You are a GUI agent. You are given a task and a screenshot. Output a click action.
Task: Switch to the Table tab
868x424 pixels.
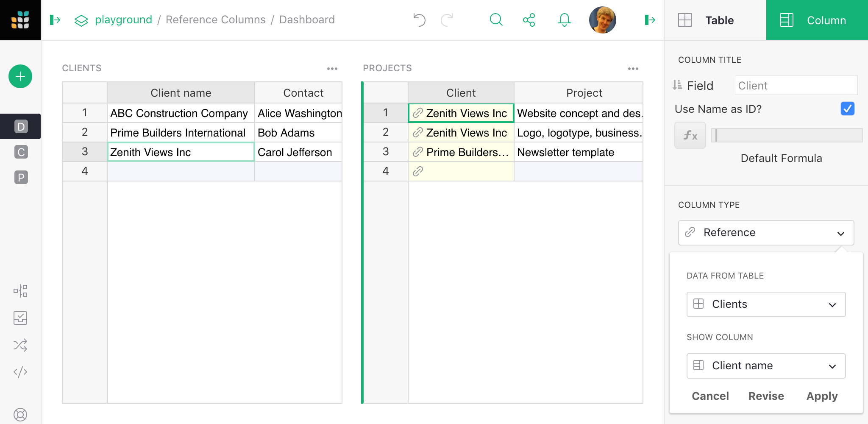coord(715,20)
